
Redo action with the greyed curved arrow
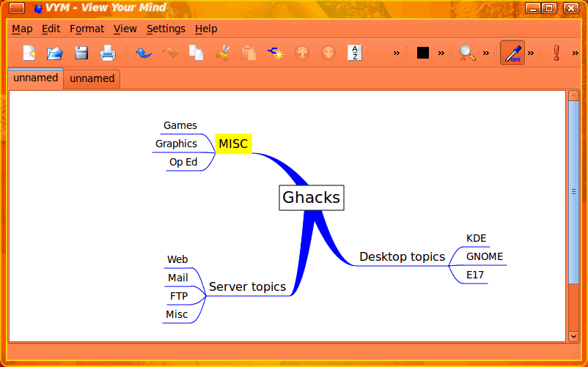[170, 53]
